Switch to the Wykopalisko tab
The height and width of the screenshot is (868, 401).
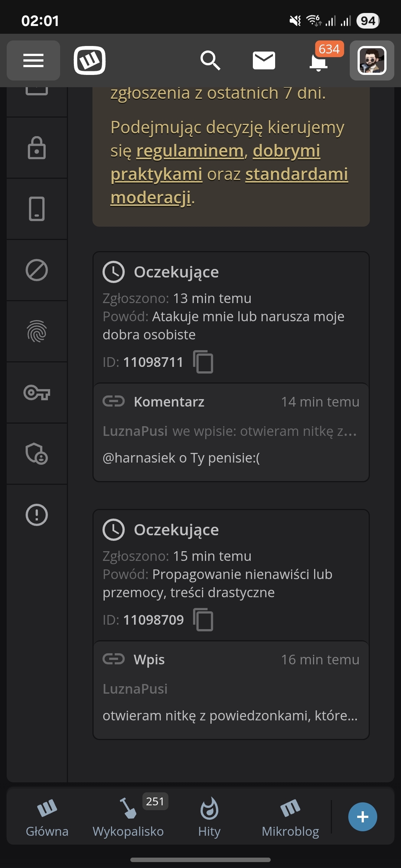tap(128, 816)
